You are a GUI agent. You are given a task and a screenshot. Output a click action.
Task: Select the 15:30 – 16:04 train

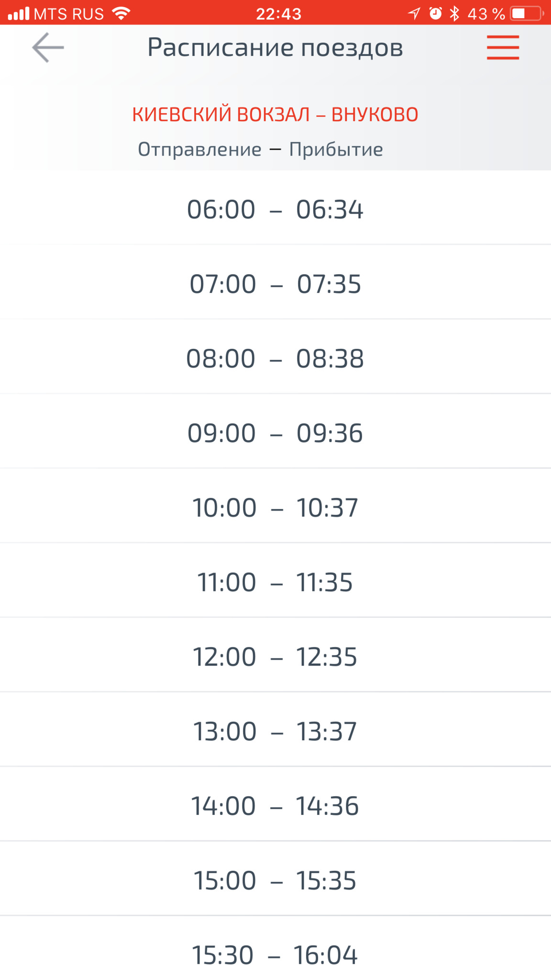pyautogui.click(x=275, y=955)
